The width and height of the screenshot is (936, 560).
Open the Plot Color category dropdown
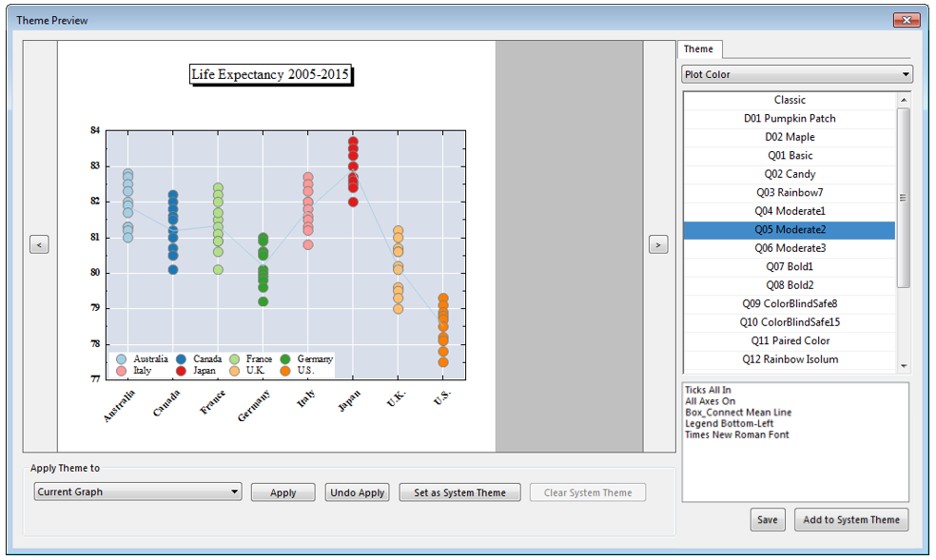tap(796, 74)
